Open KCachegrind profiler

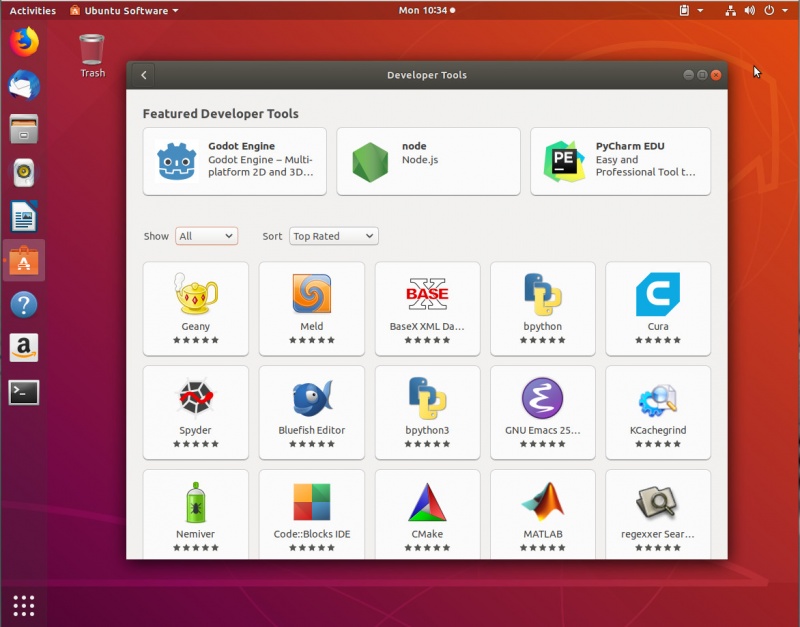[657, 412]
